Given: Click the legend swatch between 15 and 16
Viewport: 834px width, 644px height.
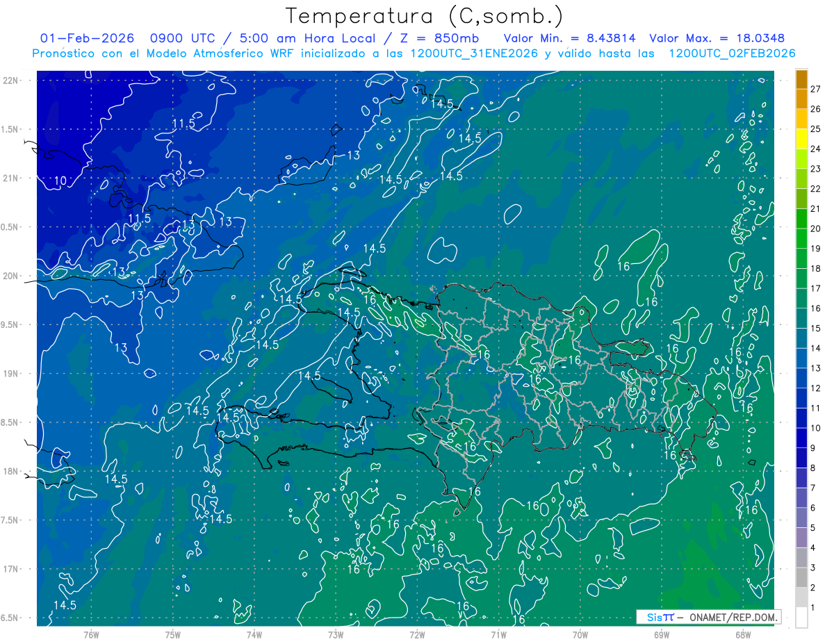Looking at the screenshot, I should pos(801,318).
